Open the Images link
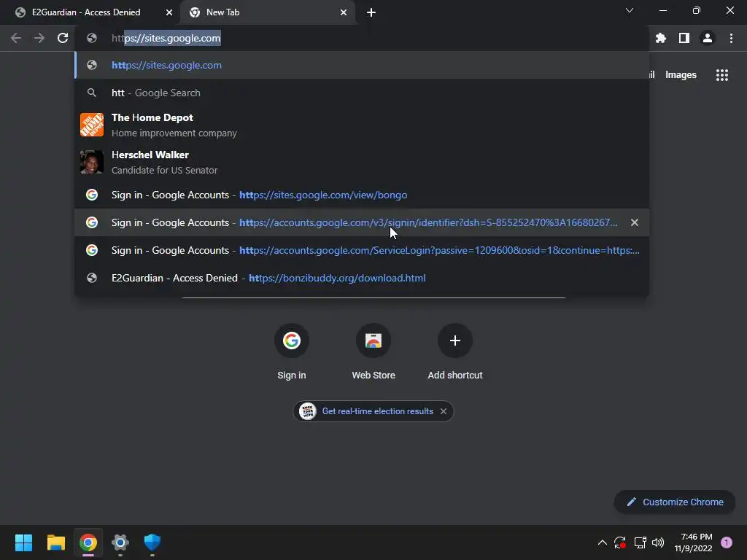Screen dimensions: 747x560 pos(681,75)
